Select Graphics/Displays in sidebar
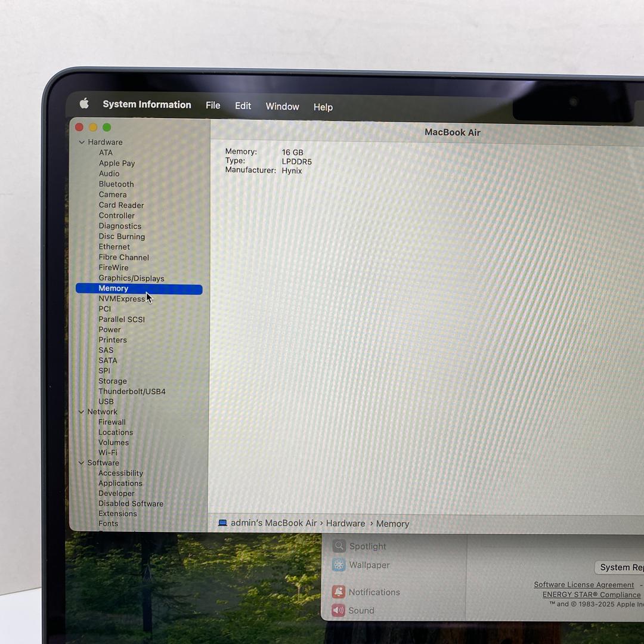The image size is (644, 644). click(131, 278)
